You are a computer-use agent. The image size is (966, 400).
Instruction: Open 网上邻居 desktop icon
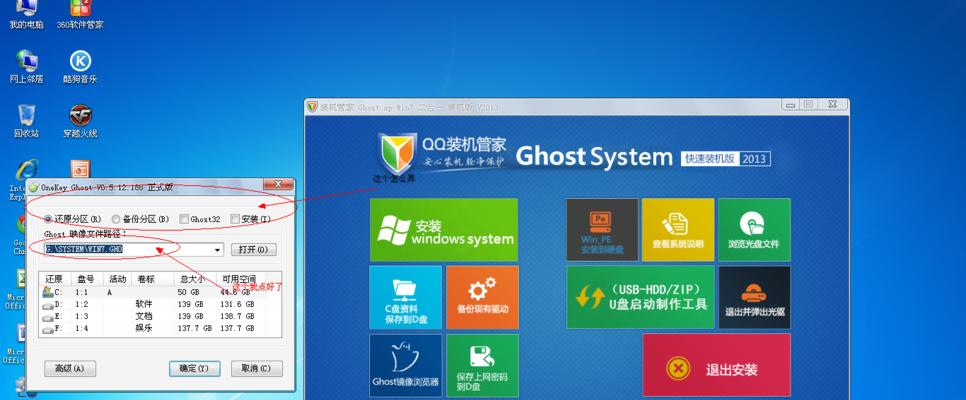(26, 67)
